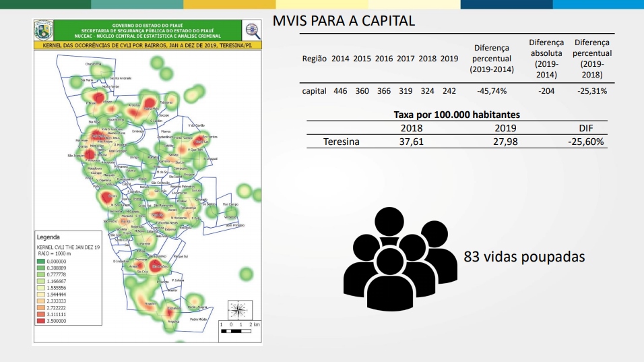Click the Piauí state coat of arms emblem
The image size is (644, 362).
pos(44,30)
